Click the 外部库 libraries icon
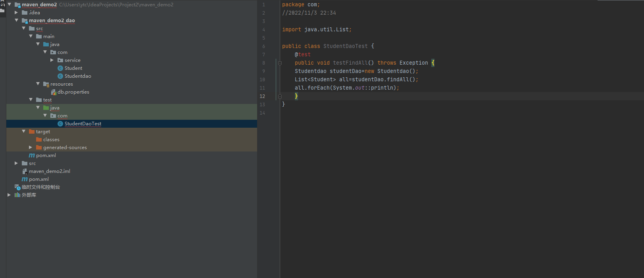Screen dimensions: 644x278 click(17, 195)
